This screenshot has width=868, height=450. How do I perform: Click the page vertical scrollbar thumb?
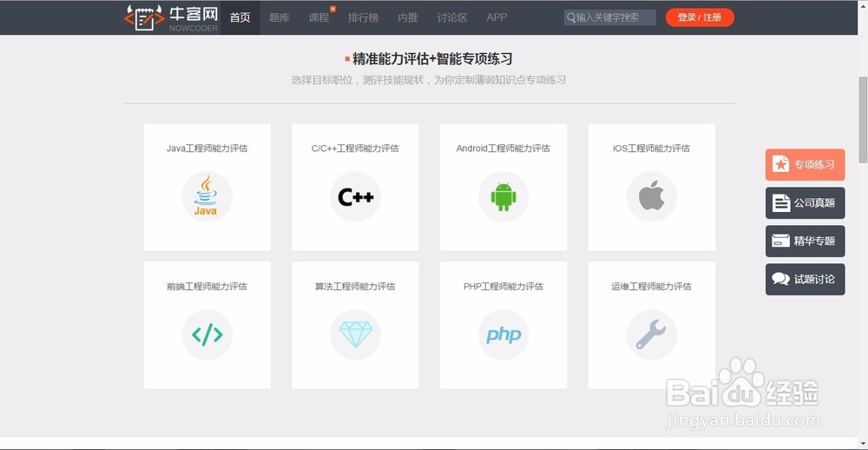(863, 119)
